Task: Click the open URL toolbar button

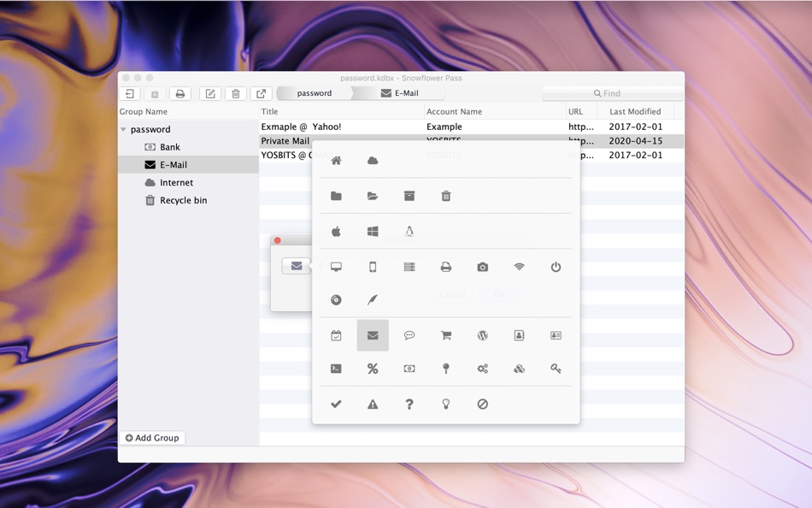Action: pos(261,93)
